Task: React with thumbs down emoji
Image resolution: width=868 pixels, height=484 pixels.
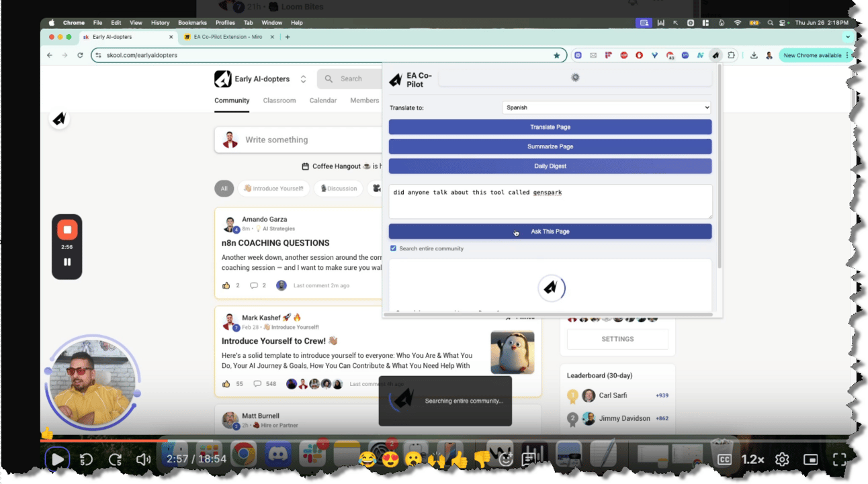Action: tap(482, 460)
